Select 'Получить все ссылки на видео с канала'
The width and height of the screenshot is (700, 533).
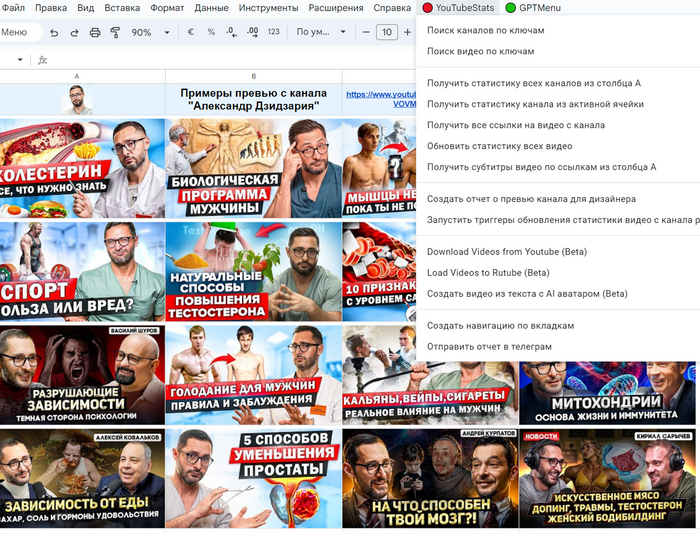[558, 125]
